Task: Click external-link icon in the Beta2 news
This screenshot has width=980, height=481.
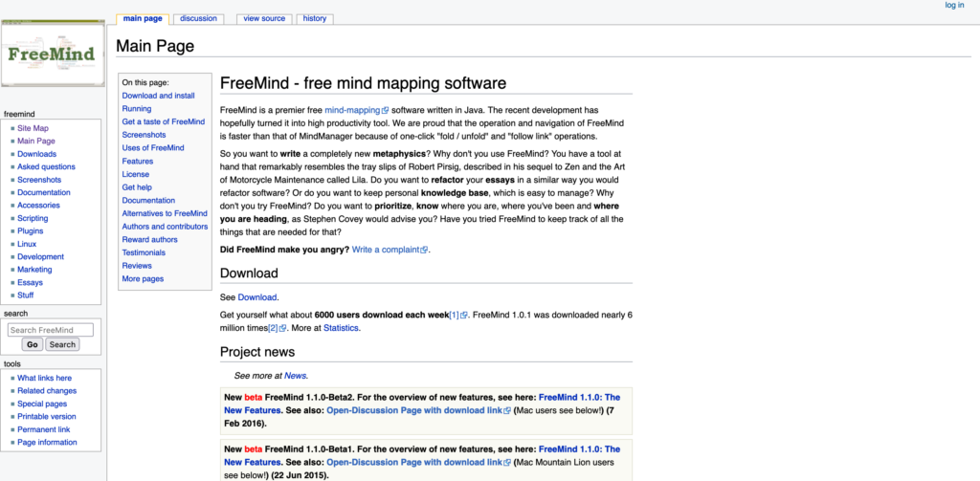Action: [x=507, y=410]
